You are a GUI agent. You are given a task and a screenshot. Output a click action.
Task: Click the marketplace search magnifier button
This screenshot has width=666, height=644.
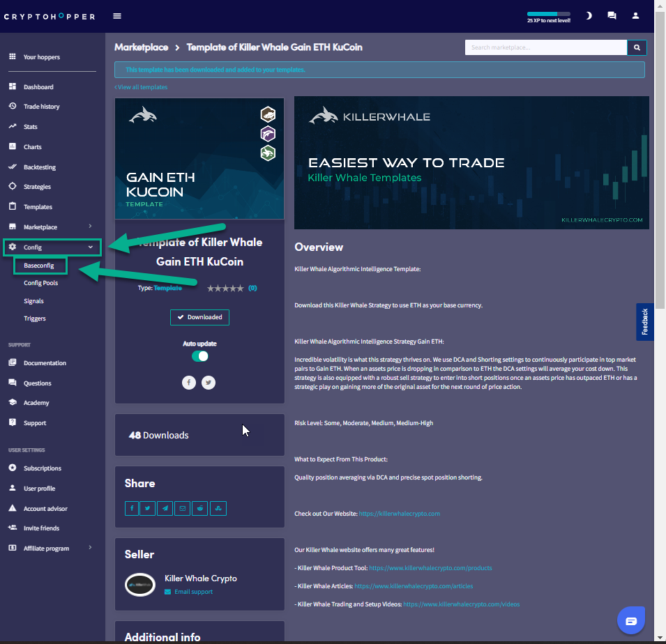637,47
